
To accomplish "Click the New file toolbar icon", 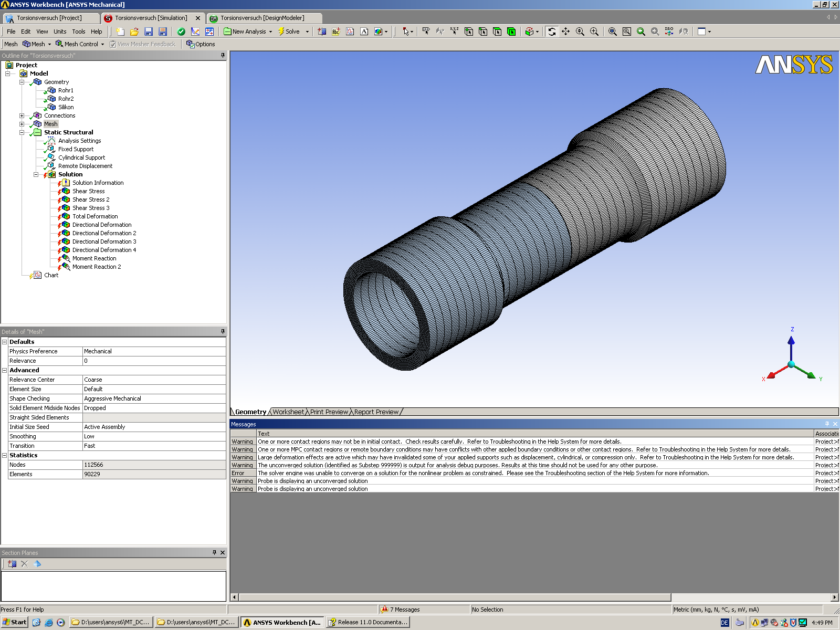I will coord(120,31).
